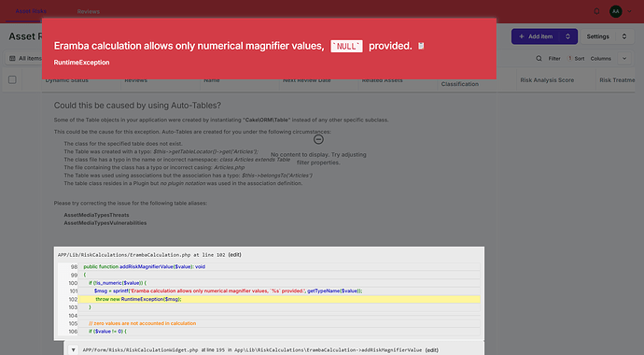Screen dimensions: 644x355
Task: Click AssetMediaTypesThreats table alias
Action: (x=96, y=215)
